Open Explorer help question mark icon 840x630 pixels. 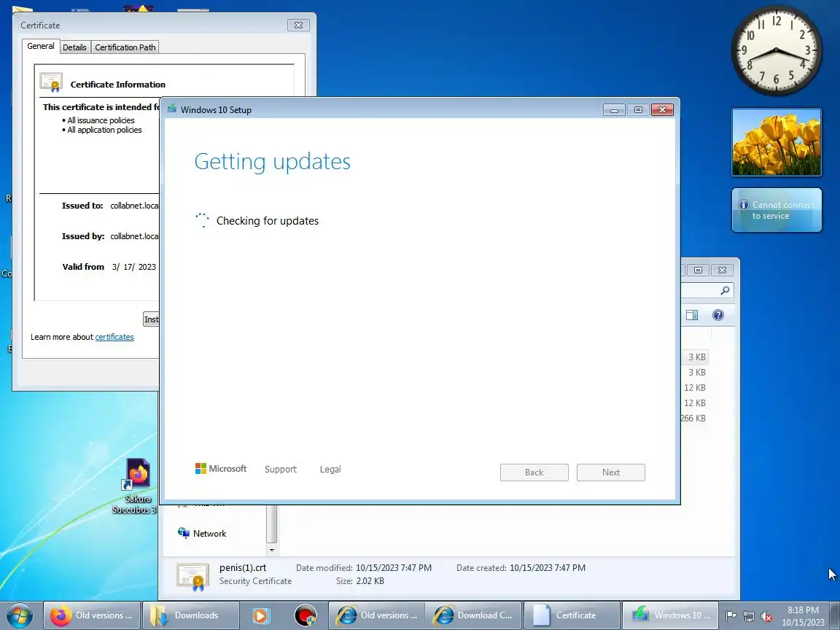click(717, 315)
